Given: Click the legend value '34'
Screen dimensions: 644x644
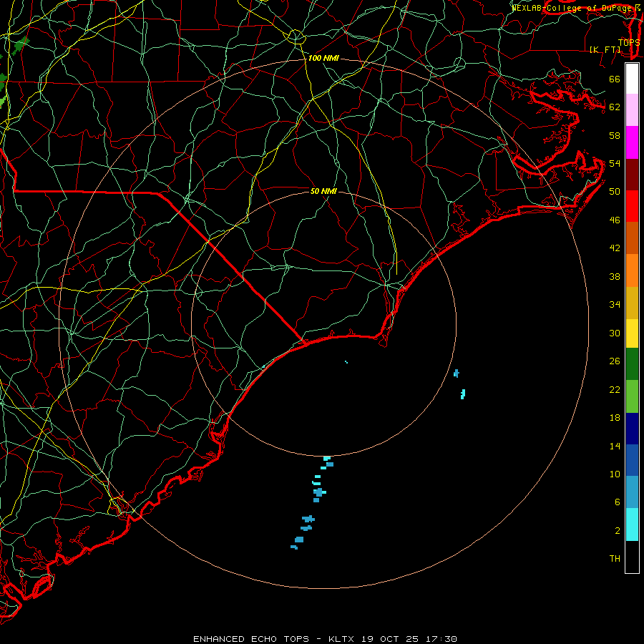Looking at the screenshot, I should (x=615, y=305).
